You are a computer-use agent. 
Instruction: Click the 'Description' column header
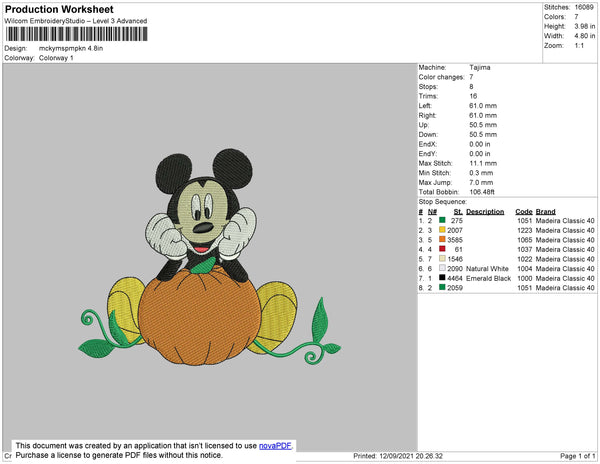click(x=485, y=212)
